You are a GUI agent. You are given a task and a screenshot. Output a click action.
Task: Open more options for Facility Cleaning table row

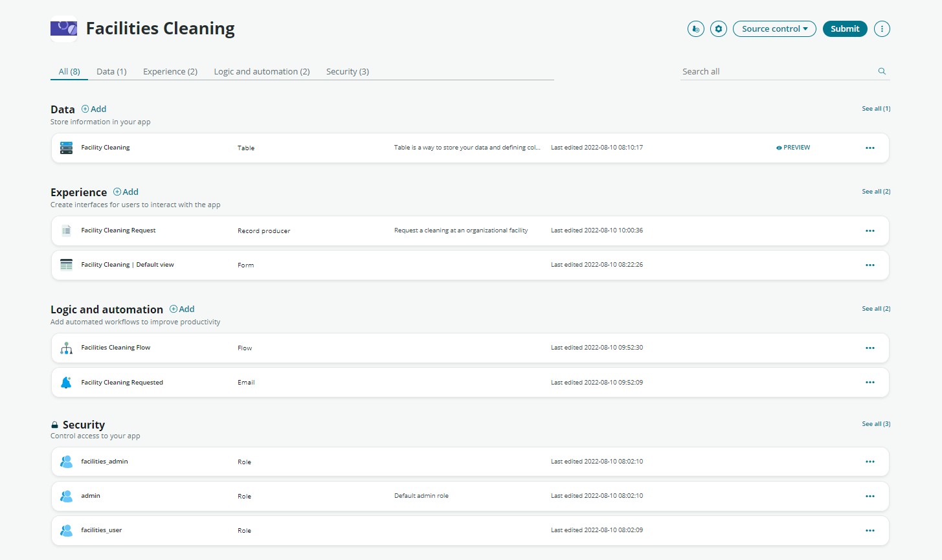[x=870, y=148]
